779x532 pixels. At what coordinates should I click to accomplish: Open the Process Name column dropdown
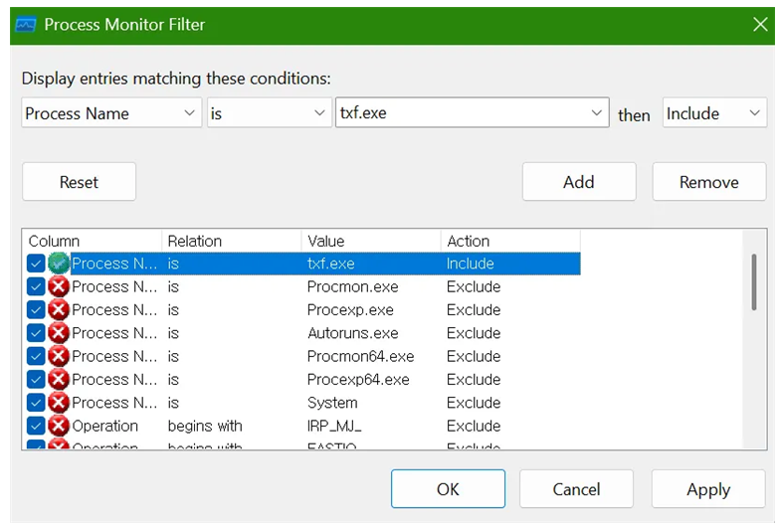point(111,113)
